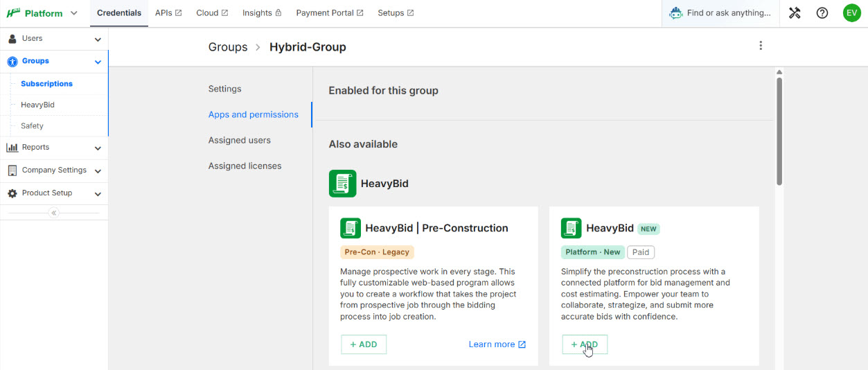868x370 pixels.
Task: Open the three-dot more options menu
Action: click(761, 46)
